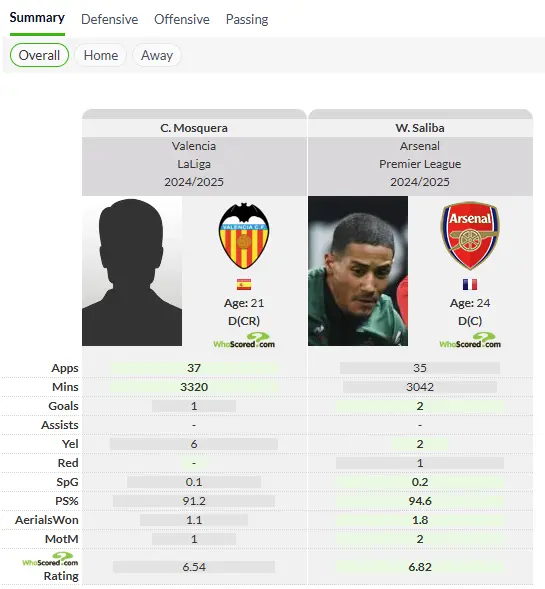The image size is (545, 589).
Task: Click the Spain flag icon
Action: point(244,284)
